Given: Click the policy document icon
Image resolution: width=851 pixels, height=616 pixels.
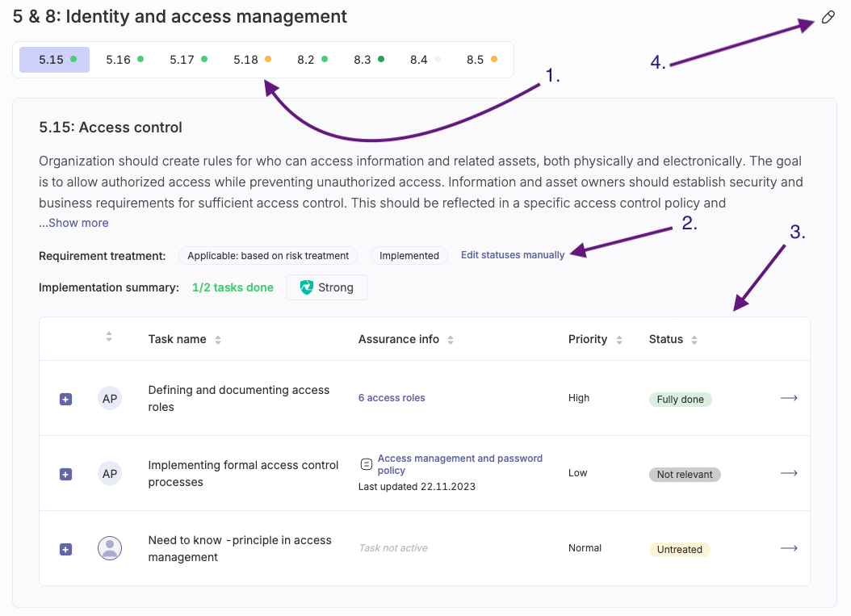Looking at the screenshot, I should point(367,464).
